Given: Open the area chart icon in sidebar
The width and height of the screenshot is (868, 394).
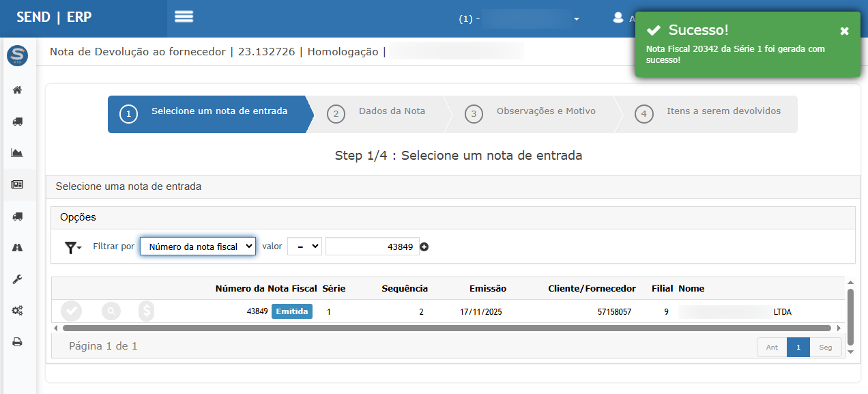Looking at the screenshot, I should point(18,153).
